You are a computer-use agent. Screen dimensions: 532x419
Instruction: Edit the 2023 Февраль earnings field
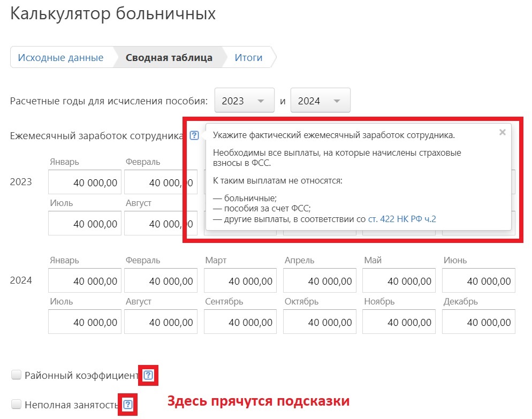(161, 182)
